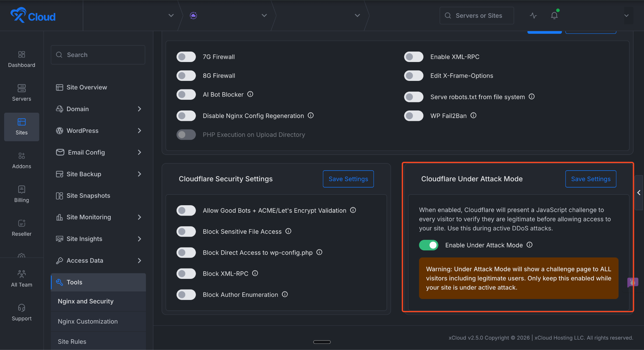This screenshot has width=644, height=350.
Task: Collapse the right side panel using the chevron
Action: click(639, 193)
